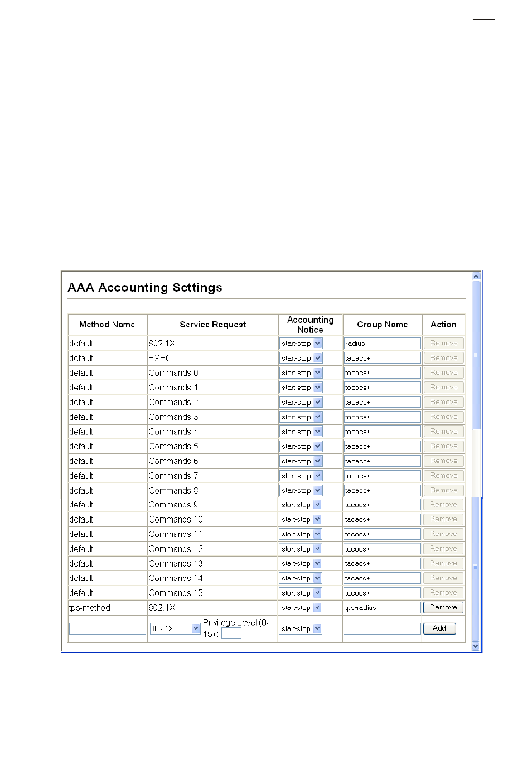532x774 pixels.
Task: Click Remove button for default 802.1X row
Action: pyautogui.click(x=443, y=343)
